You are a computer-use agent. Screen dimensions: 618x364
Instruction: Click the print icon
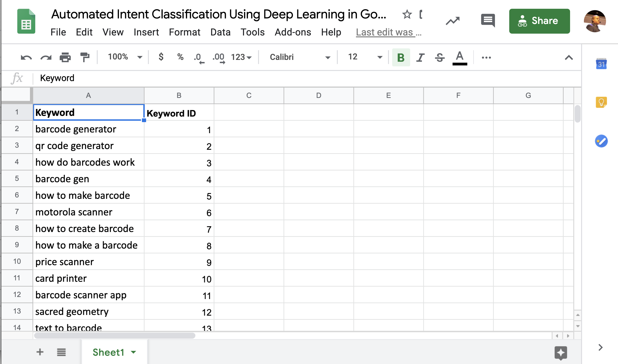pyautogui.click(x=65, y=58)
